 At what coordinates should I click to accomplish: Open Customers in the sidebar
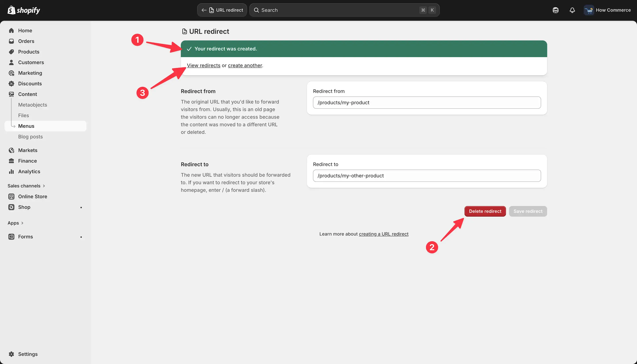point(46,62)
